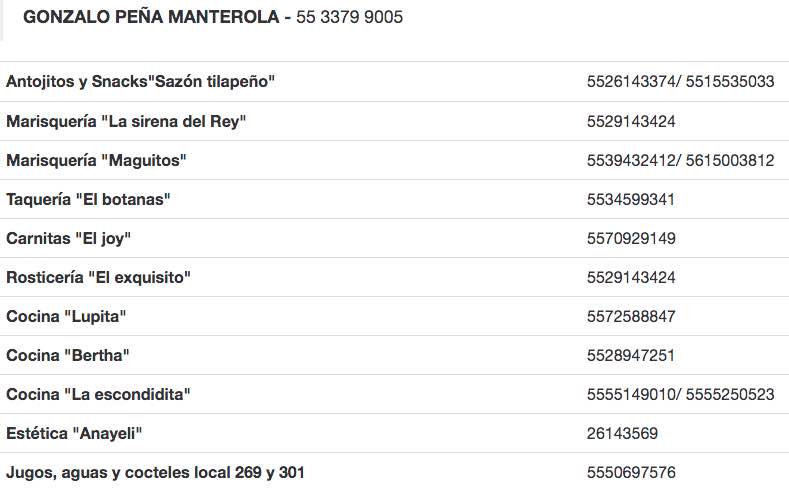The image size is (789, 494).
Task: Select the Taquería "El botanas" listing
Action: click(88, 199)
